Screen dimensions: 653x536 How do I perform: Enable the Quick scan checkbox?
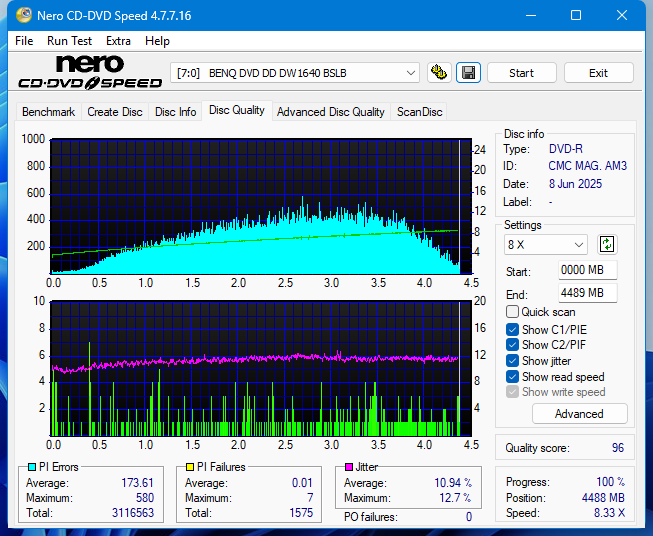coord(513,312)
